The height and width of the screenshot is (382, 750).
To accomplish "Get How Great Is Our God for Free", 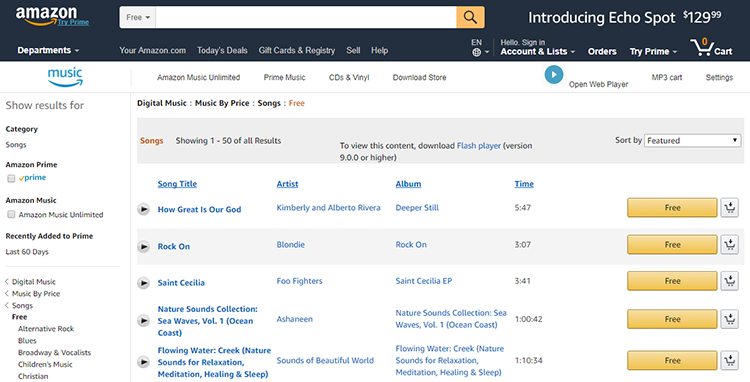I will [672, 207].
